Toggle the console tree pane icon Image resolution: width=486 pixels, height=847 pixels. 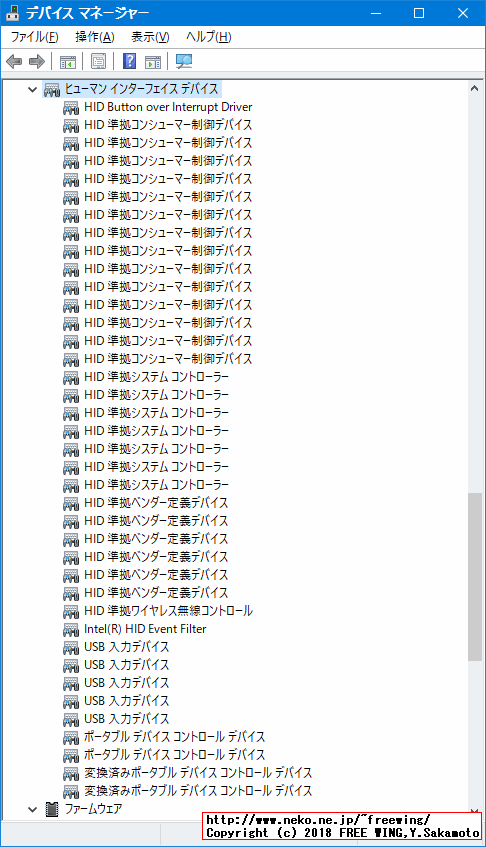[68, 62]
